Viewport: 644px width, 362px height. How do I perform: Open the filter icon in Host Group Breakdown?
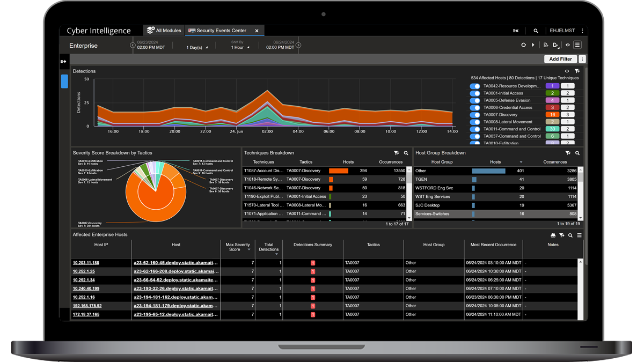click(567, 153)
